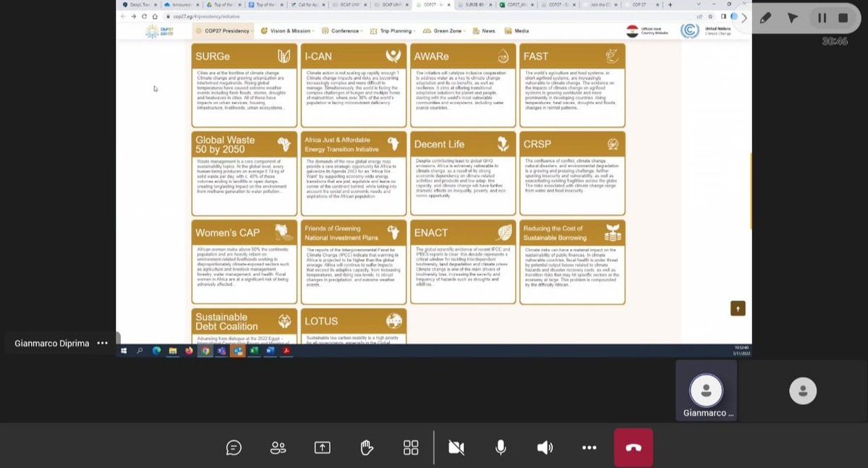Click the browser page scrollbar
868x468 pixels.
(750, 192)
